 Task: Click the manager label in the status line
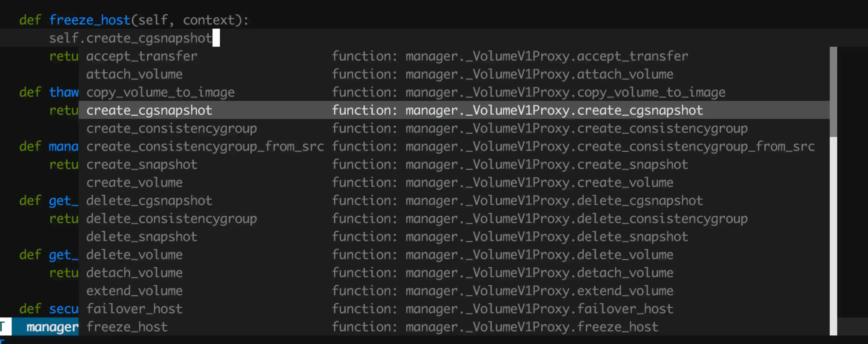tap(52, 327)
